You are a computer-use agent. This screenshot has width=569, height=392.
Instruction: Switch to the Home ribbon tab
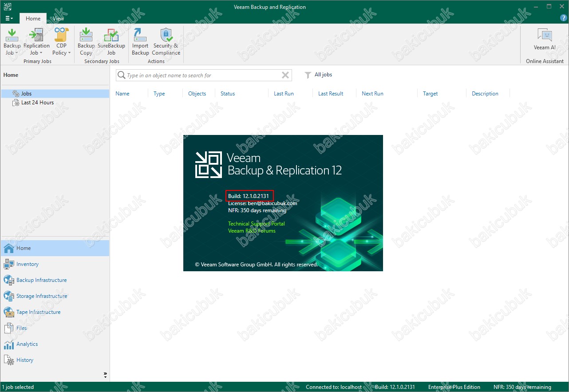[x=33, y=19]
